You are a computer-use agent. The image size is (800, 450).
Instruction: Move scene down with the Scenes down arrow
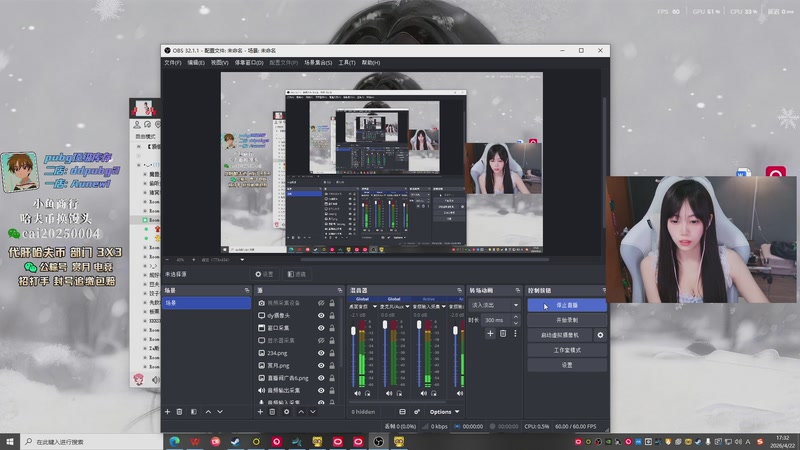(220, 412)
